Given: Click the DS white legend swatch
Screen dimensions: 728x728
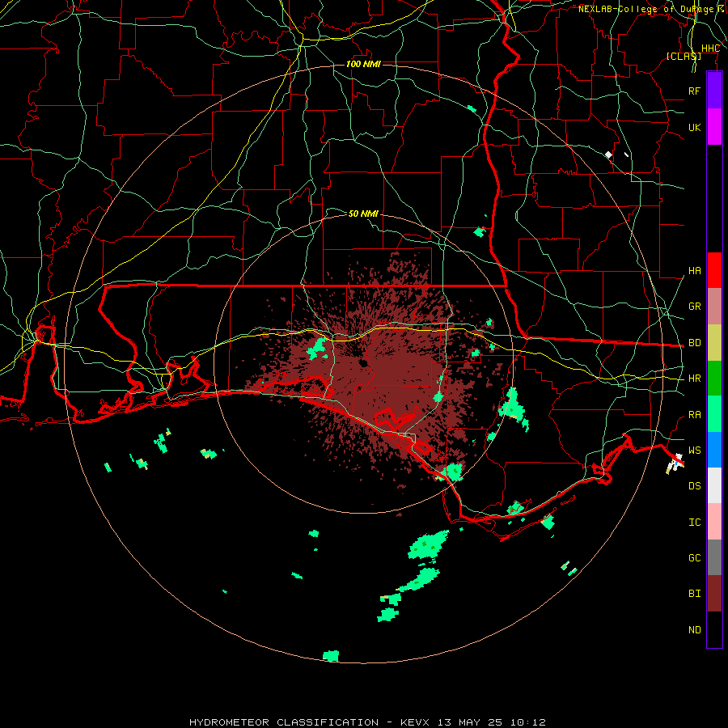Looking at the screenshot, I should pos(714,485).
